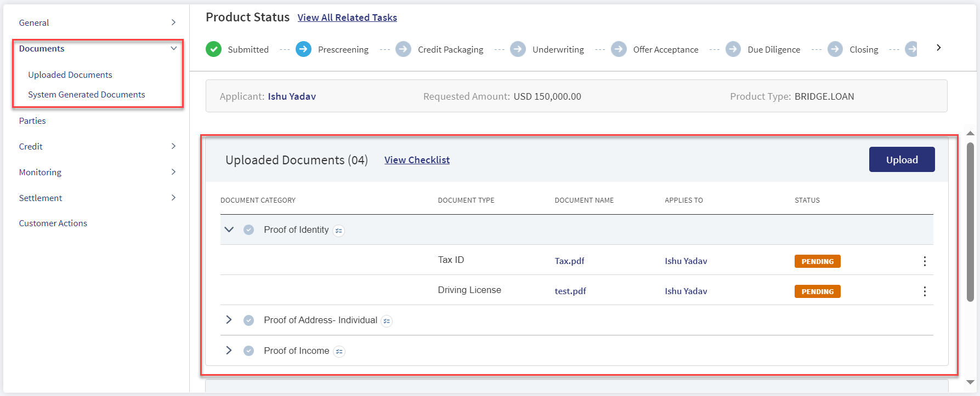This screenshot has height=396, width=980.
Task: Click the blue Prescreening stage arrow icon
Action: point(303,49)
